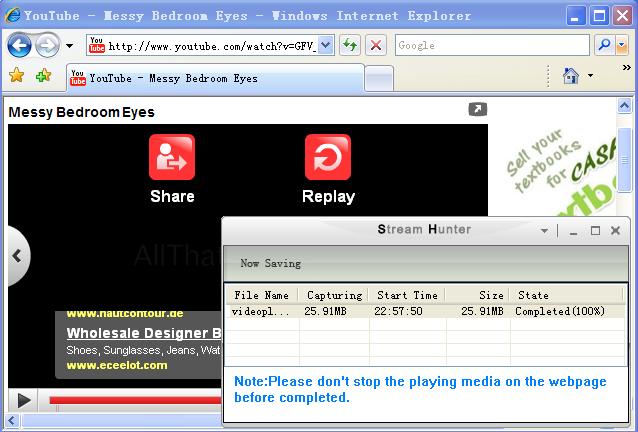Select the Now Saving tab
Viewport: 638px width, 432px height.
(x=271, y=264)
